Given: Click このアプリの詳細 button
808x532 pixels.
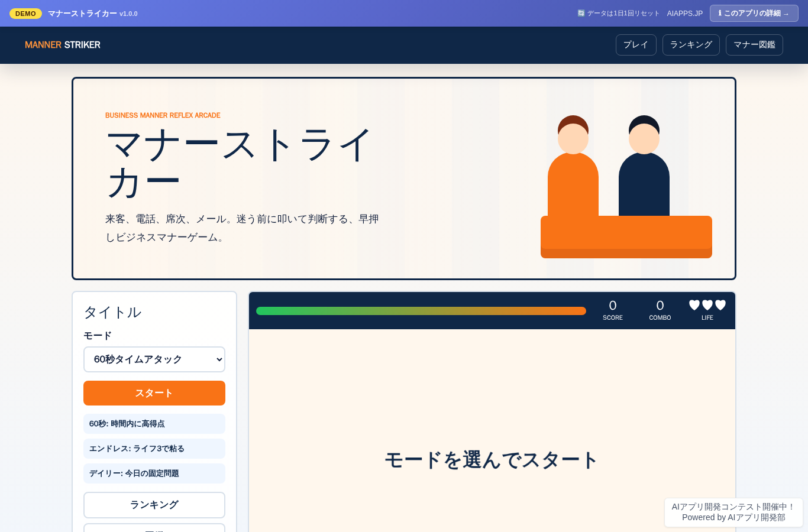Looking at the screenshot, I should pos(754,13).
